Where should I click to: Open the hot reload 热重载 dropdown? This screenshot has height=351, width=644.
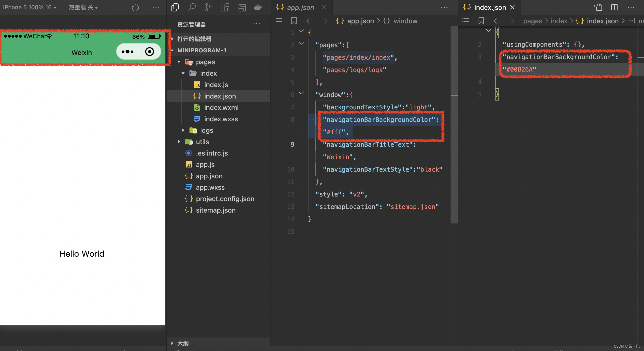(x=83, y=7)
